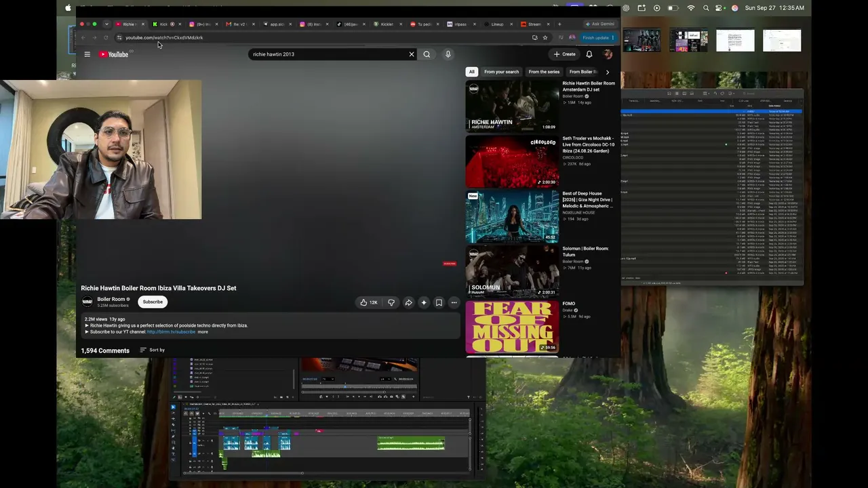This screenshot has height=488, width=868.
Task: Dislike the video with the thumbs-down icon
Action: point(391,302)
